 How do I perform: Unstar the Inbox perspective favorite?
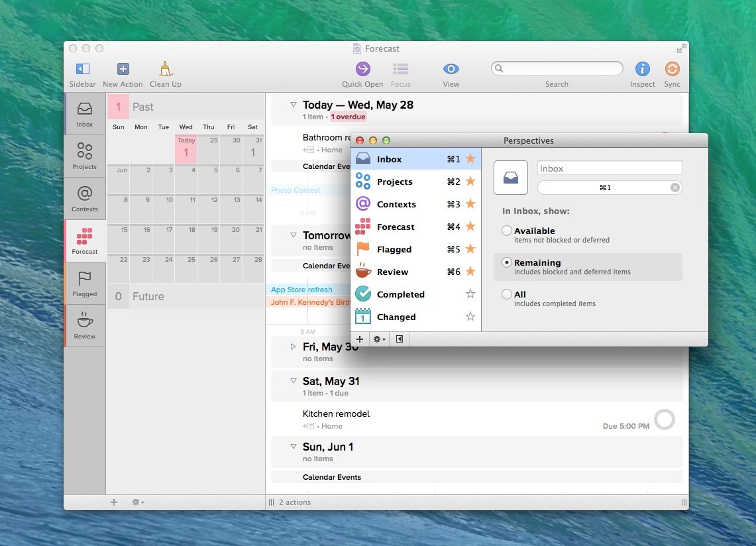pos(470,158)
